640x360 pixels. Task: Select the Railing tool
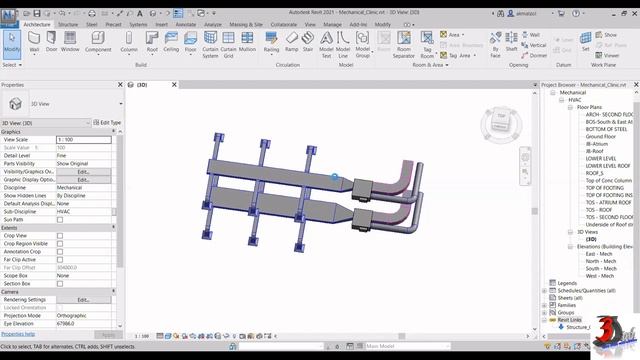[x=271, y=43]
